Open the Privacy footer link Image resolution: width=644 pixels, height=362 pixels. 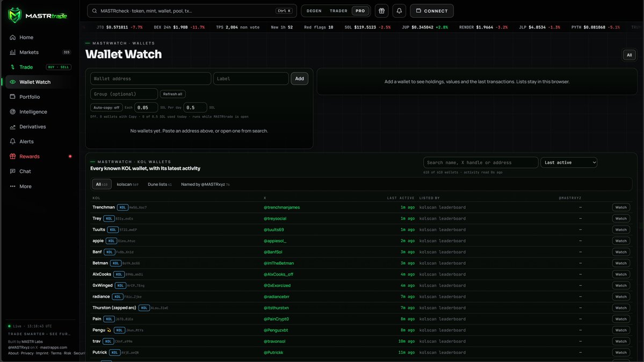[27, 353]
